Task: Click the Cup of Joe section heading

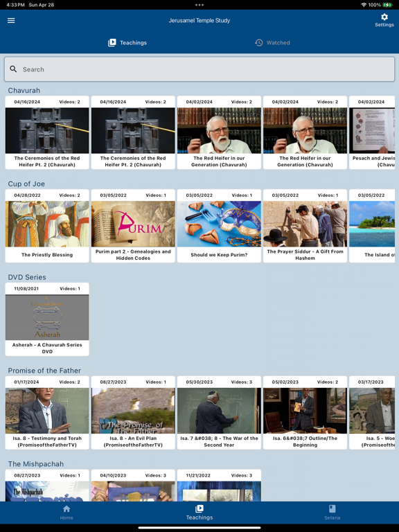Action: [x=26, y=184]
